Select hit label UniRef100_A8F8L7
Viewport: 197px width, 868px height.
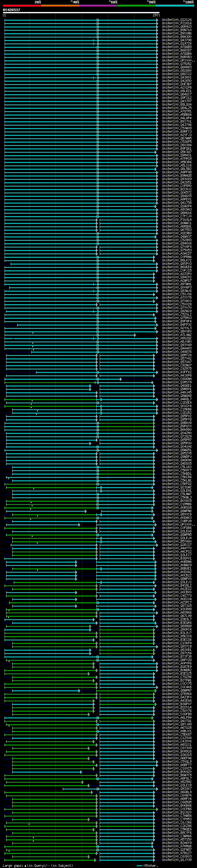(177, 779)
